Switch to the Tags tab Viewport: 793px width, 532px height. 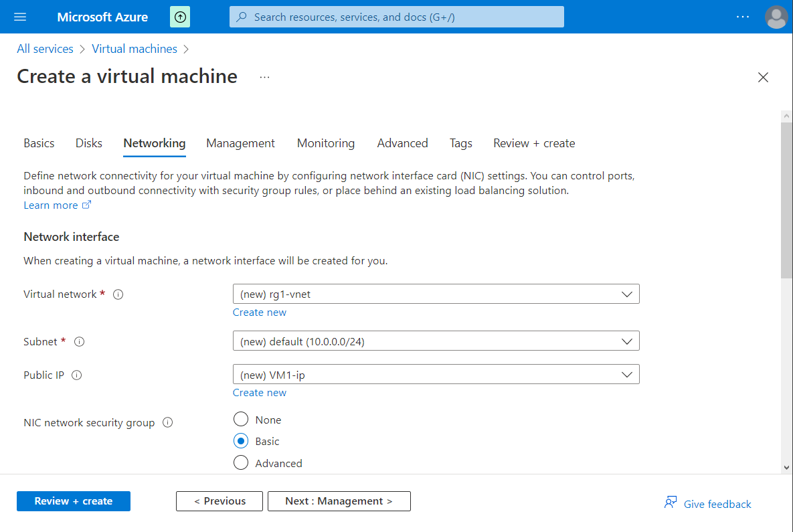[x=460, y=144]
